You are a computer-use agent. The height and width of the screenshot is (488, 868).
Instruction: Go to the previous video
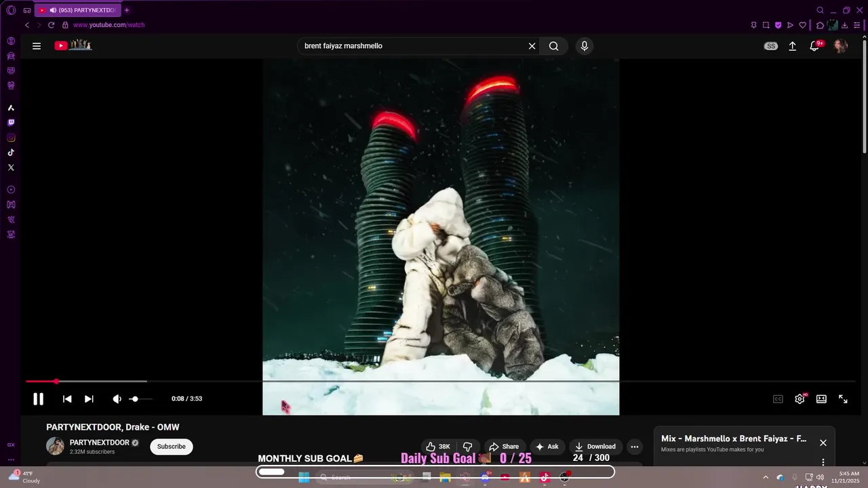(67, 399)
